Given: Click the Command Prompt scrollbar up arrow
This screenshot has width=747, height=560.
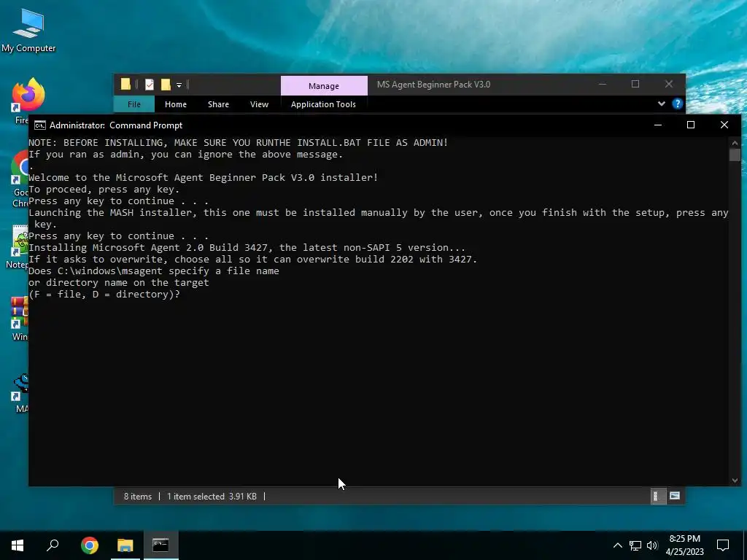Looking at the screenshot, I should coord(735,142).
